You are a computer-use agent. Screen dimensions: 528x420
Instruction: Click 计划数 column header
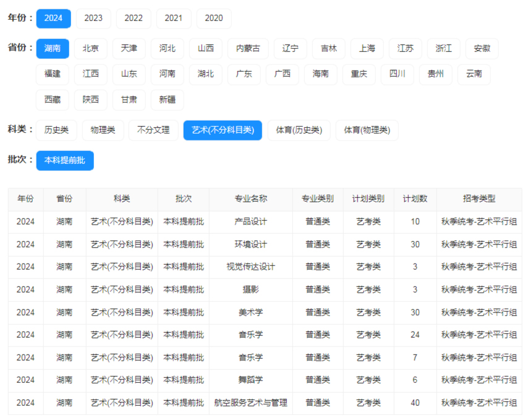[415, 199]
